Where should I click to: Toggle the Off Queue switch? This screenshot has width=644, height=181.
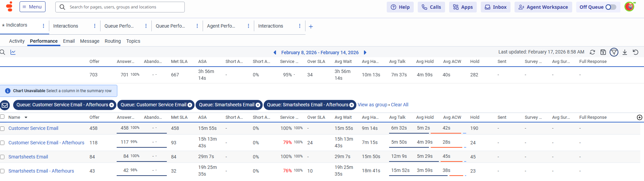point(611,7)
